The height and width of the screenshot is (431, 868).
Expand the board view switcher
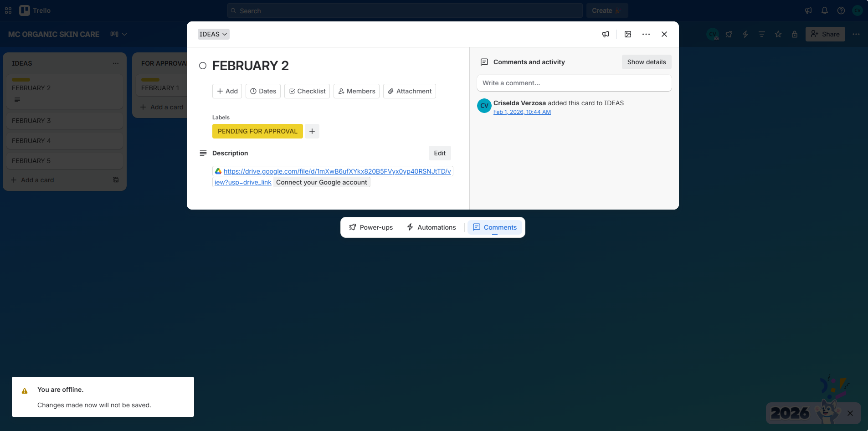118,34
